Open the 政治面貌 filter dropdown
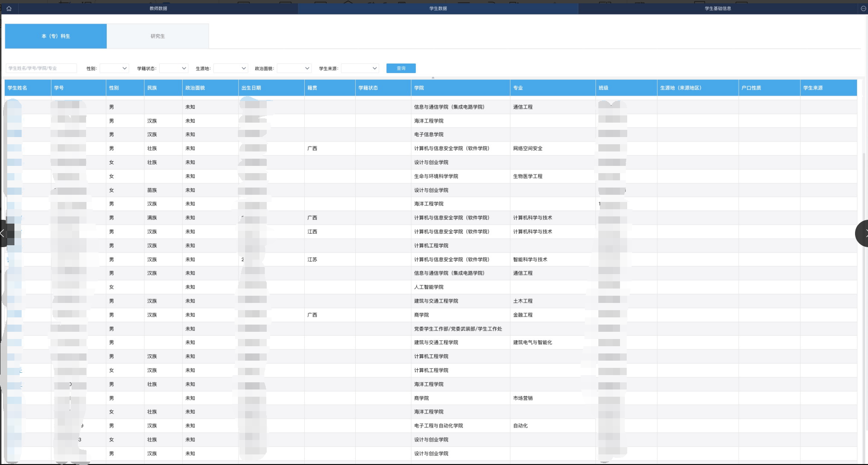This screenshot has height=465, width=868. pyautogui.click(x=294, y=68)
